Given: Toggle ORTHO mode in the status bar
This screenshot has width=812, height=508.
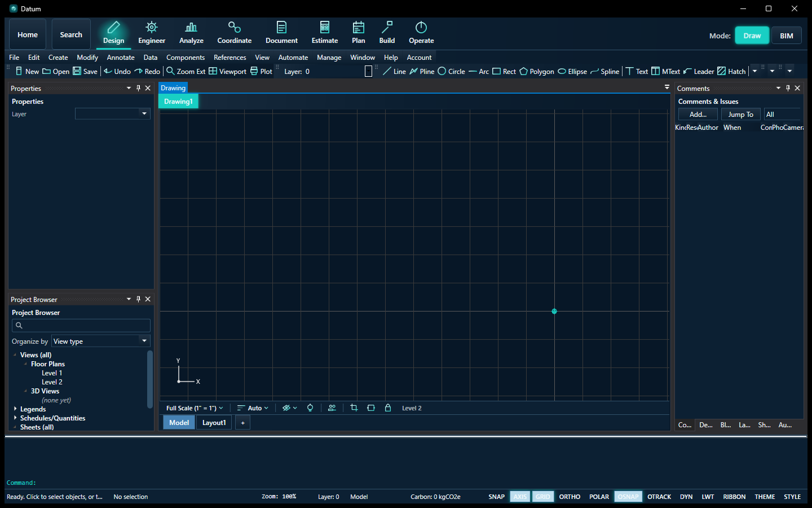Looking at the screenshot, I should click(x=570, y=497).
